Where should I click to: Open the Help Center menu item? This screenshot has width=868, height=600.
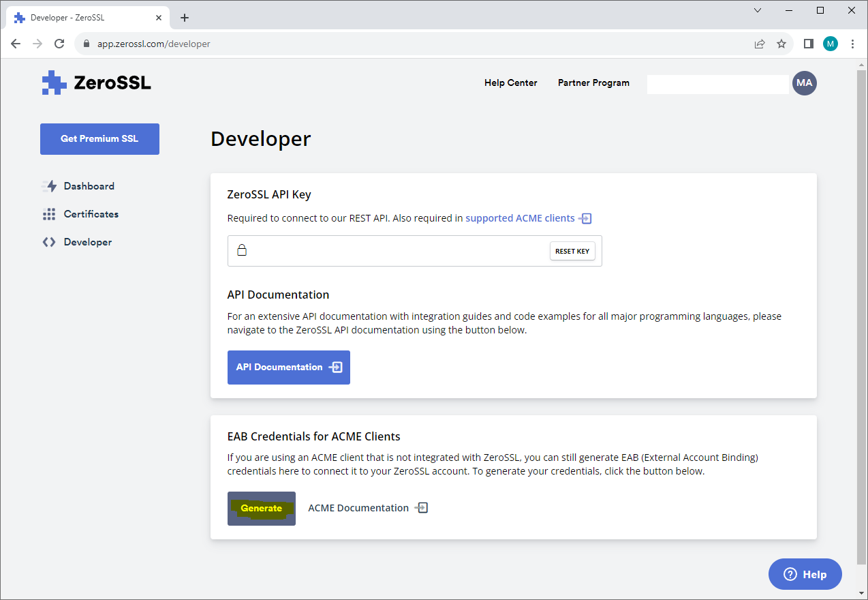tap(510, 82)
